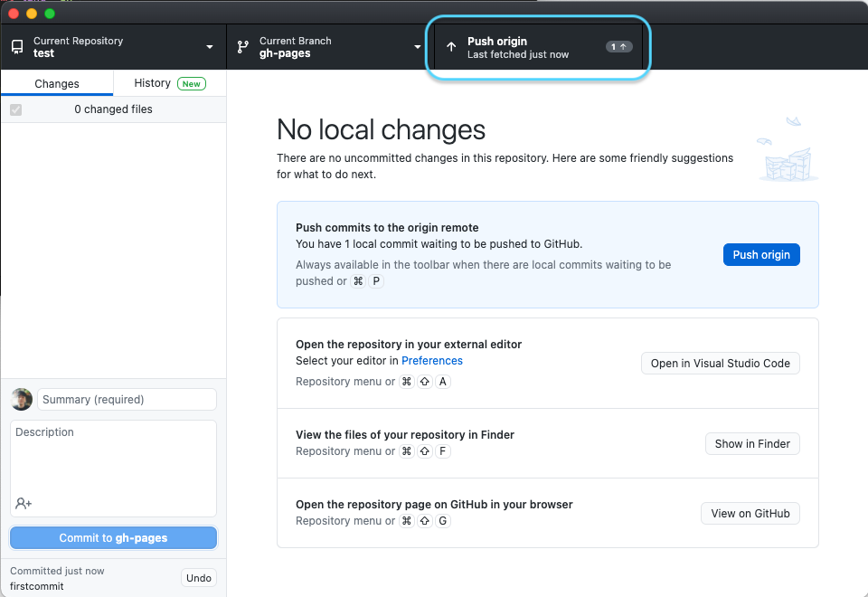Expand the Current Repository dropdown arrow
This screenshot has width=868, height=597.
point(210,47)
